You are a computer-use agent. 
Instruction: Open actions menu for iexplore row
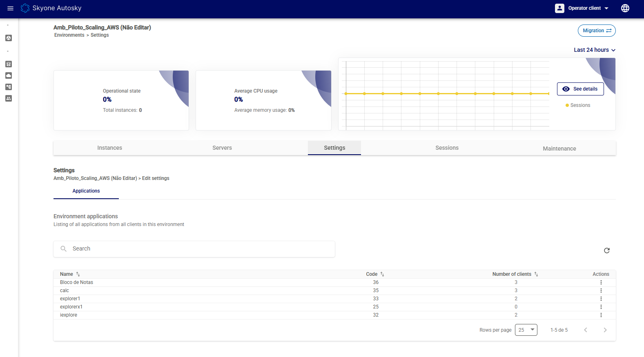601,315
